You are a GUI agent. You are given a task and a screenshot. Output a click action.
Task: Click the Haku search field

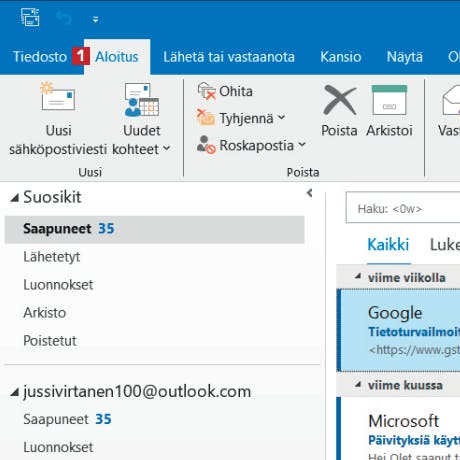coord(403,207)
